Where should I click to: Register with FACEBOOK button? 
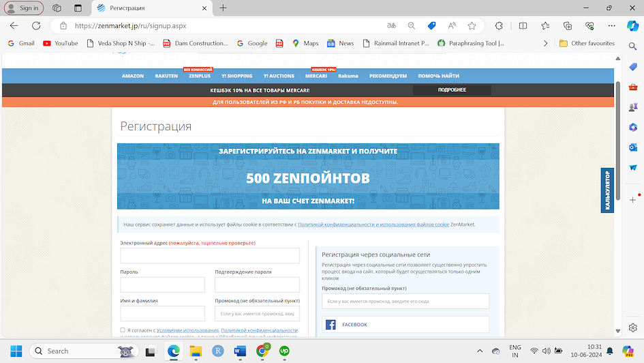(405, 324)
